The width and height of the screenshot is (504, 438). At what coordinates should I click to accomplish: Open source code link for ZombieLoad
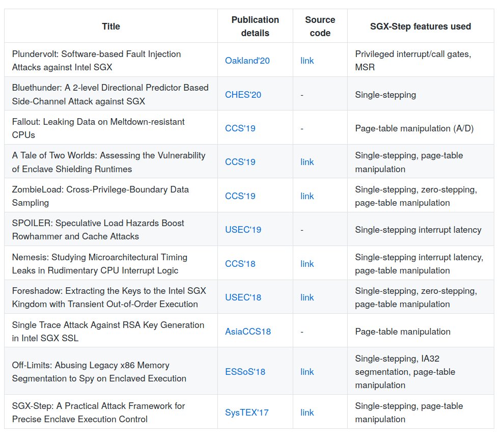[x=307, y=196]
